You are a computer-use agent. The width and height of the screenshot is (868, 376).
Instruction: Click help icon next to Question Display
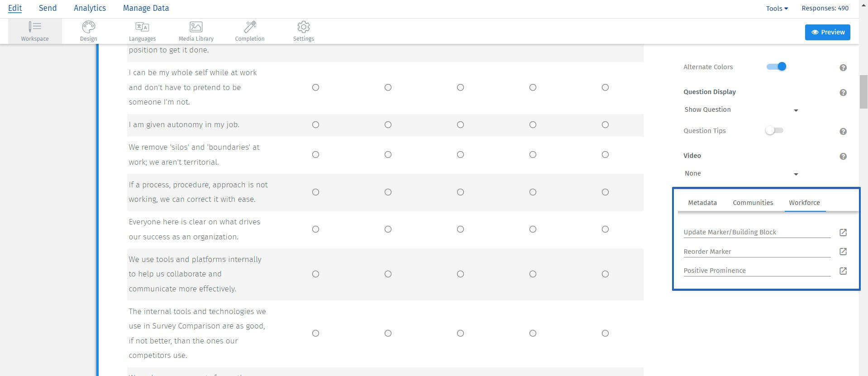pyautogui.click(x=843, y=92)
